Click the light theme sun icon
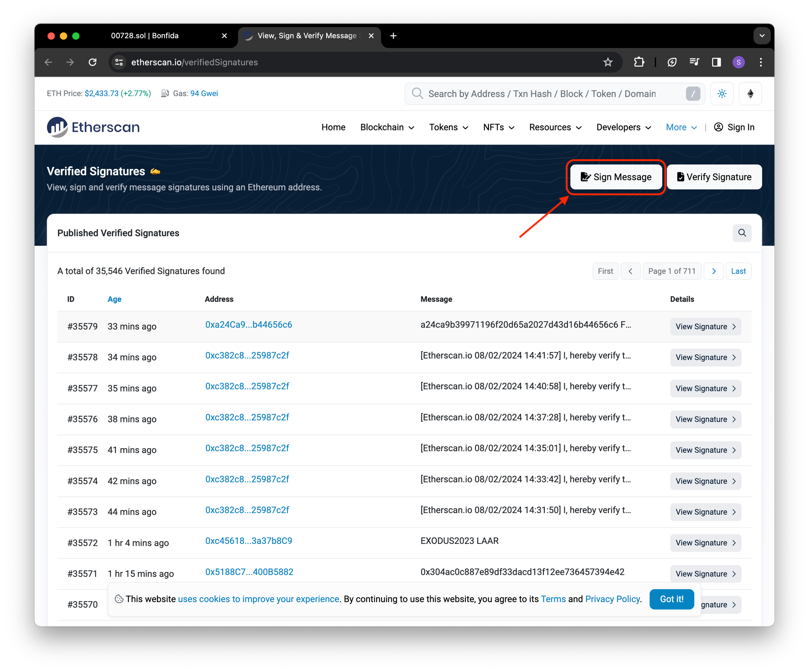This screenshot has height=672, width=809. [x=722, y=94]
